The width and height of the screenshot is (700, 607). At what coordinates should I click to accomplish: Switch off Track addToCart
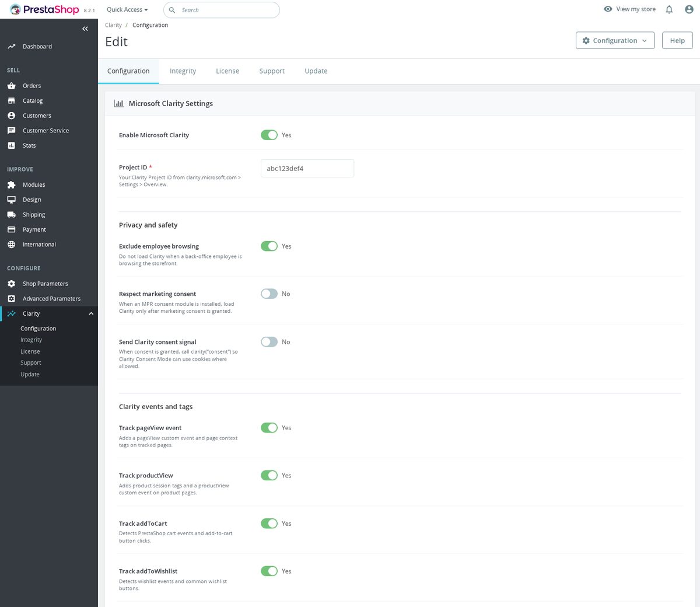(269, 524)
